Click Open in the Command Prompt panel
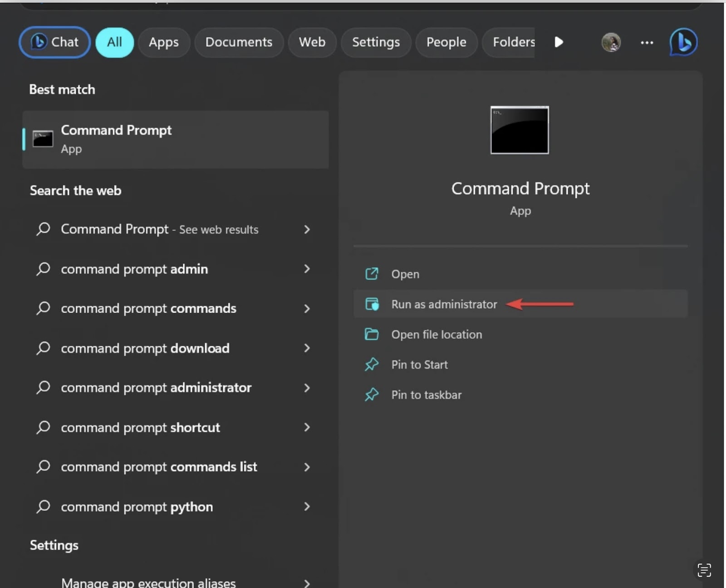The image size is (726, 588). pyautogui.click(x=520, y=274)
